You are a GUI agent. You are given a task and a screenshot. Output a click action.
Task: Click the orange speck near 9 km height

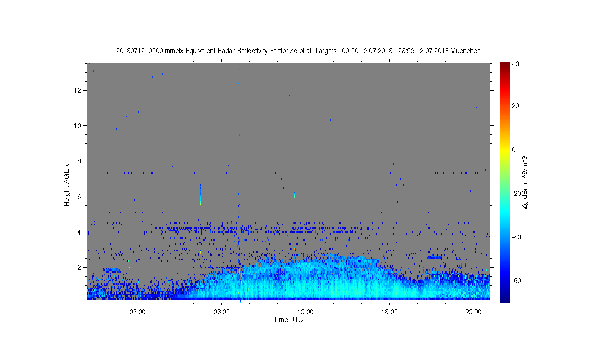pyautogui.click(x=229, y=140)
